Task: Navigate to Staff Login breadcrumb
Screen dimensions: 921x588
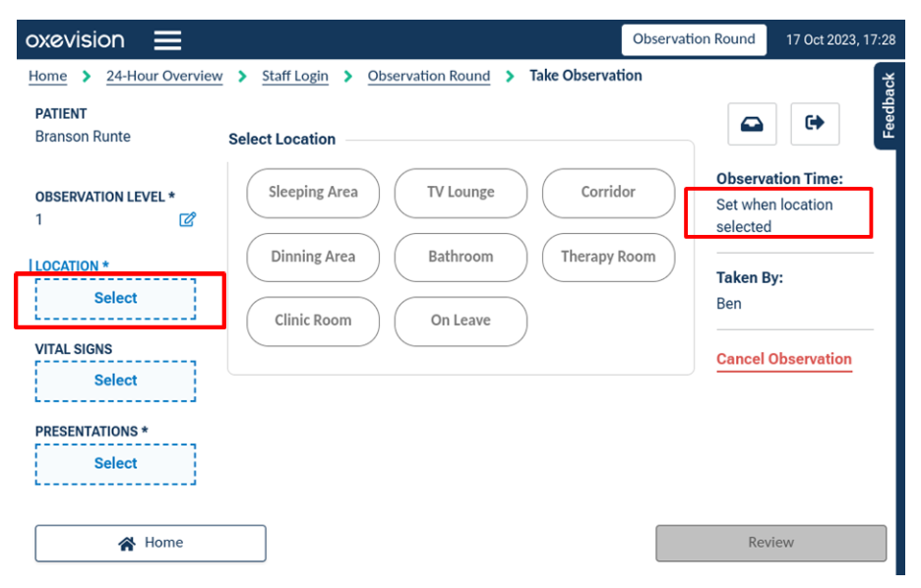Action: [295, 76]
